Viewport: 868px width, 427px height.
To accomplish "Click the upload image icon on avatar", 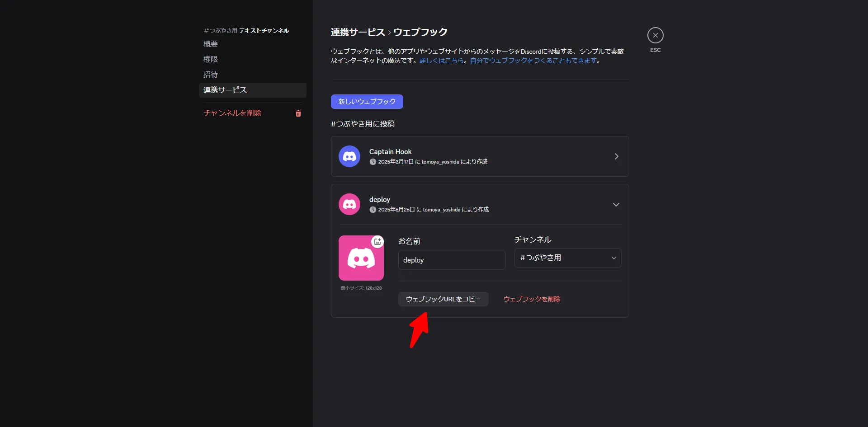I will click(377, 242).
